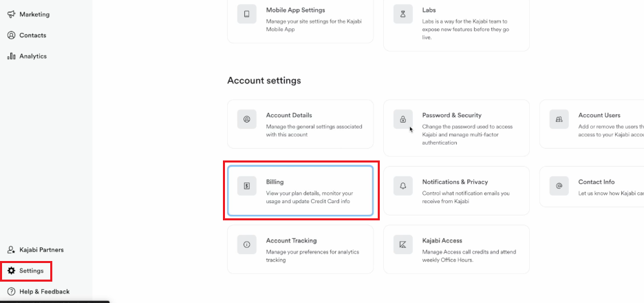Open the Labs card title
The height and width of the screenshot is (303, 644).
point(429,10)
